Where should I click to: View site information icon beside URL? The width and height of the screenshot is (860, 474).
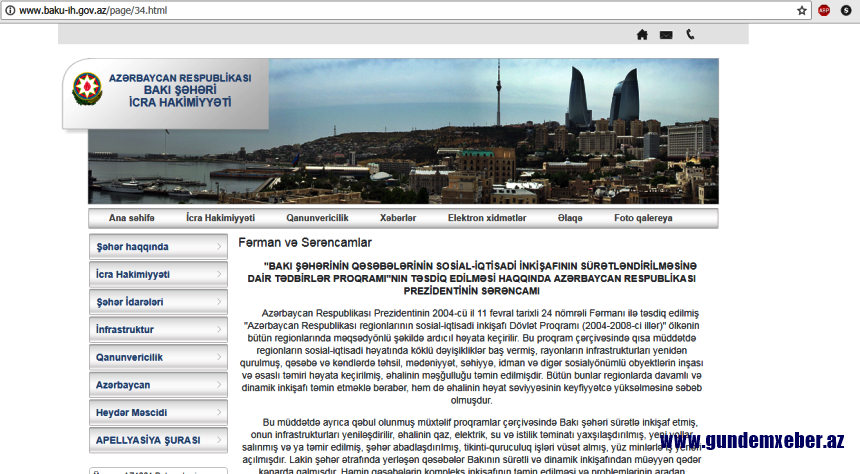point(10,10)
